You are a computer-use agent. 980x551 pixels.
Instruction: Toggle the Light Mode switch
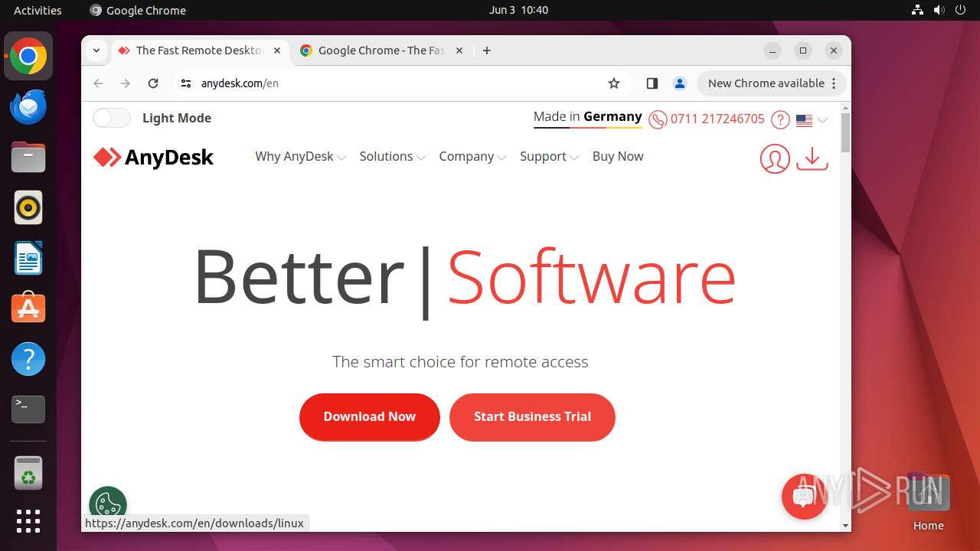(x=112, y=118)
